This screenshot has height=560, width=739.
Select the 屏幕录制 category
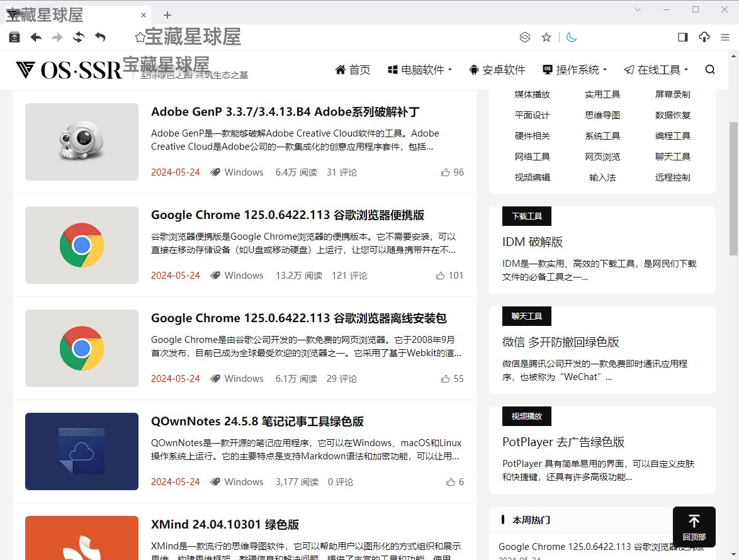[672, 94]
